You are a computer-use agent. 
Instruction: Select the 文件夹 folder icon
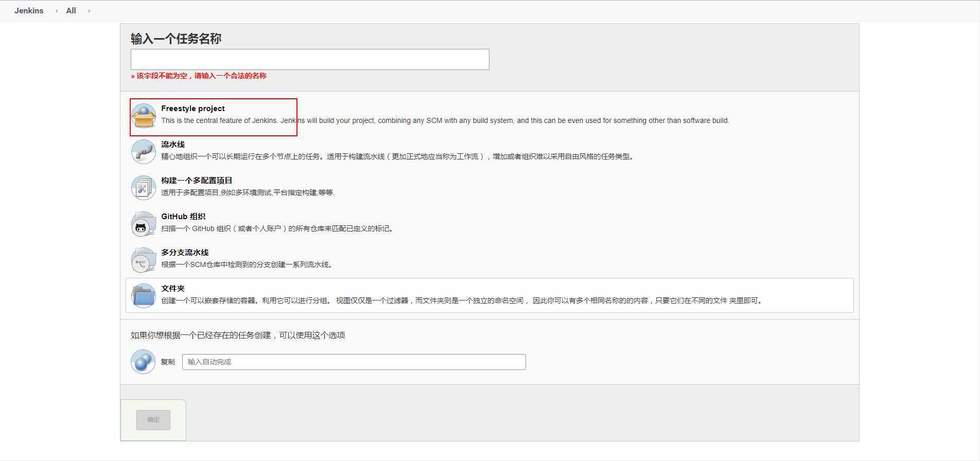pyautogui.click(x=144, y=296)
